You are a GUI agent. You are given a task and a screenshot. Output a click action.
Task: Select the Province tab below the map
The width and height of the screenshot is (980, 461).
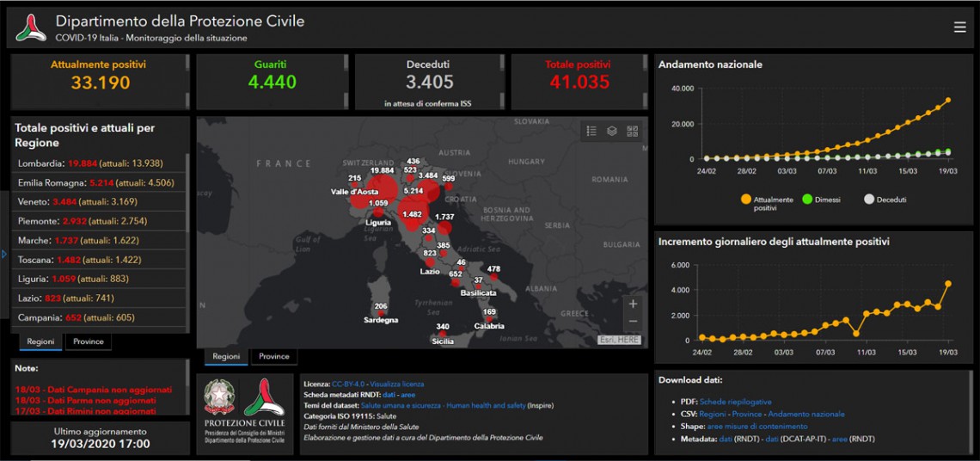click(273, 357)
